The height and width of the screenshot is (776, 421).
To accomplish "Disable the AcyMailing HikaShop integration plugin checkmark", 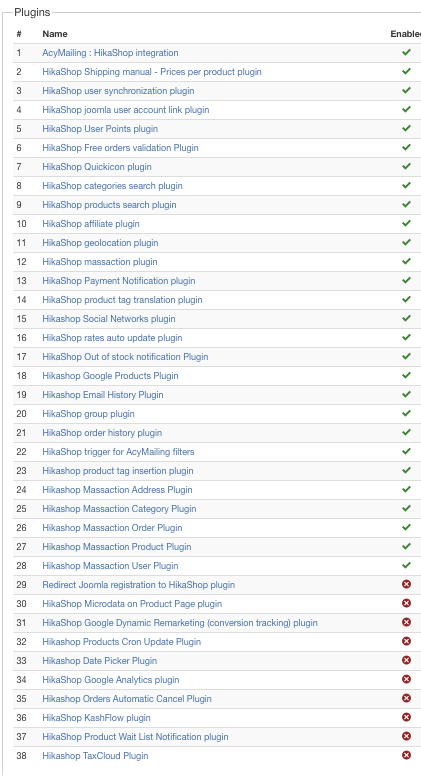I will [406, 52].
